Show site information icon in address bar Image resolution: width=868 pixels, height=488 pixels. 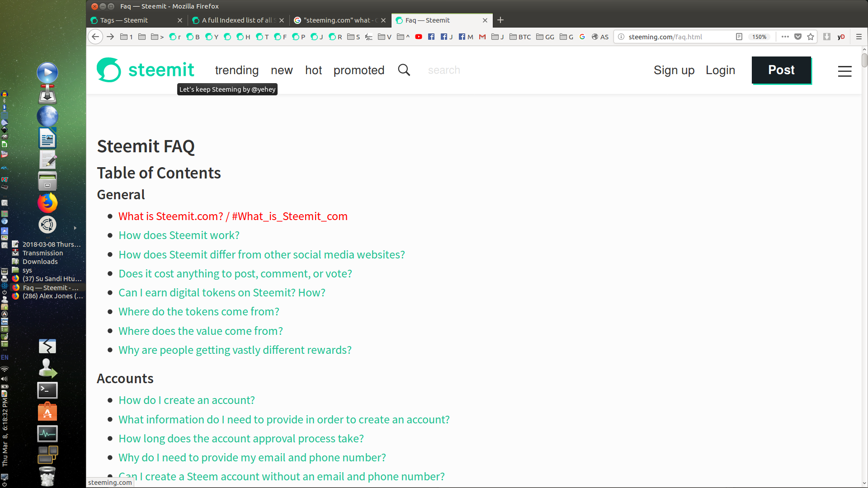[621, 37]
